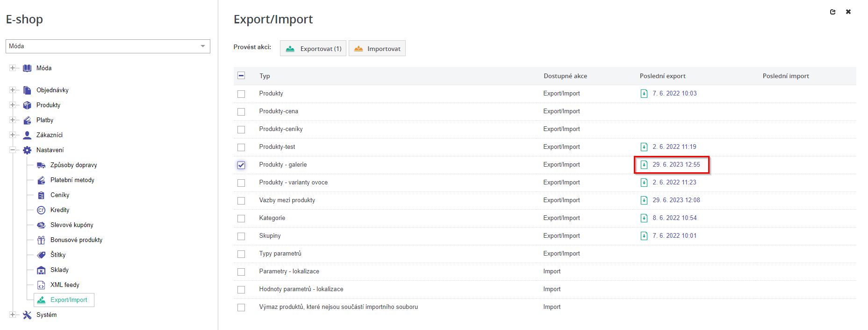Click the Štítky tag icon
Screen dimensions: 868x330
[41, 255]
